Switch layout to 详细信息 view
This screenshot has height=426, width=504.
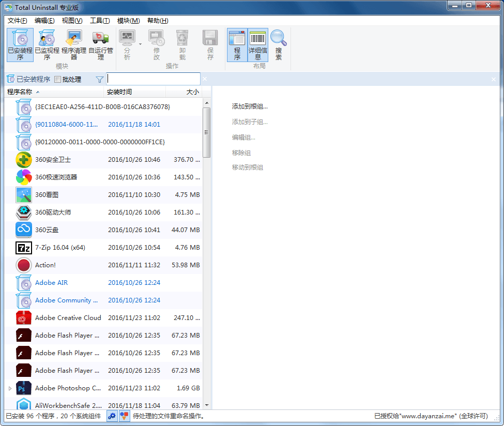(258, 45)
